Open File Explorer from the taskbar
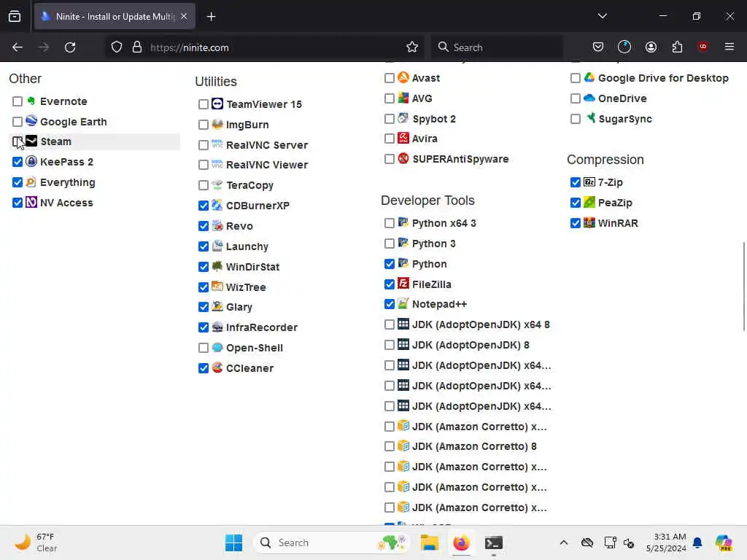 (429, 542)
